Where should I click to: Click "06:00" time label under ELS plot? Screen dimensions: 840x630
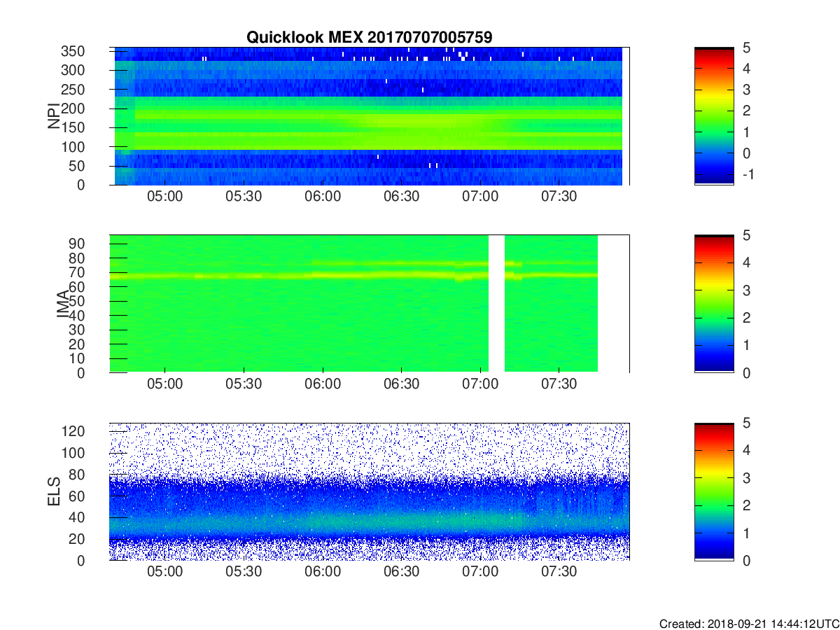point(323,573)
